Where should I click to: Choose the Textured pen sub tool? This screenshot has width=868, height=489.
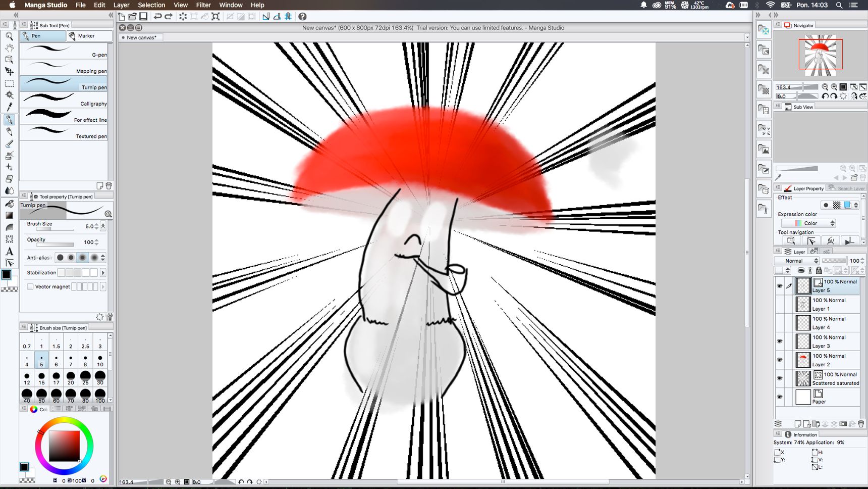click(x=64, y=132)
